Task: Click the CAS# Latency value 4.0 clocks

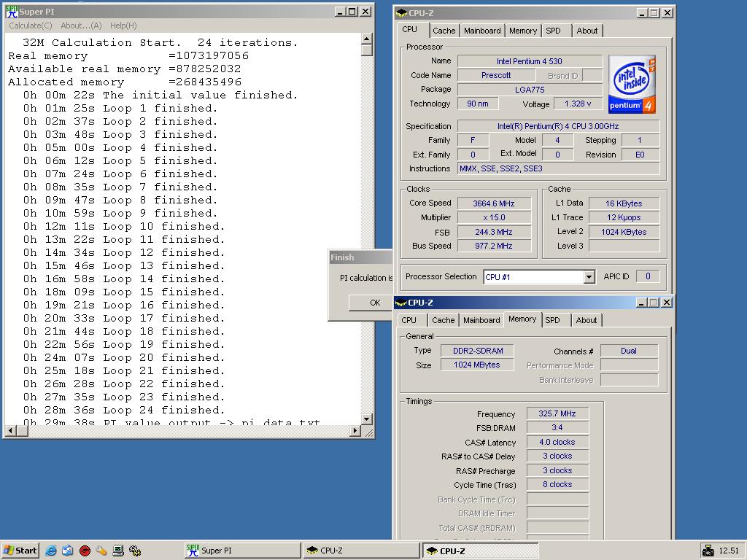Action: [x=557, y=442]
